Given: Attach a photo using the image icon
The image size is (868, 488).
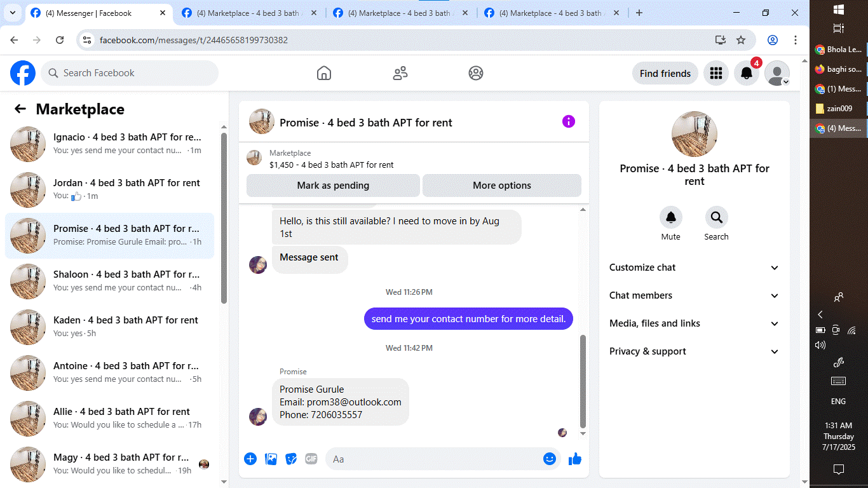Looking at the screenshot, I should point(271,459).
